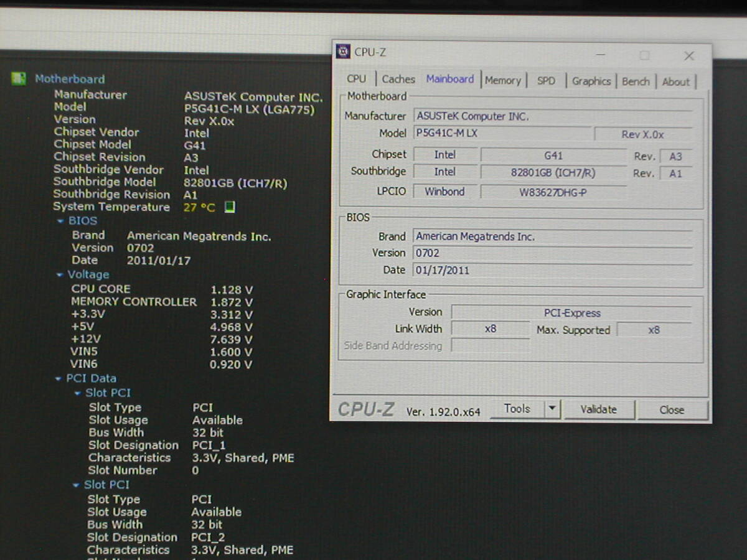Click the G41 chipset field in CPU-Z
747x560 pixels.
[x=553, y=156]
